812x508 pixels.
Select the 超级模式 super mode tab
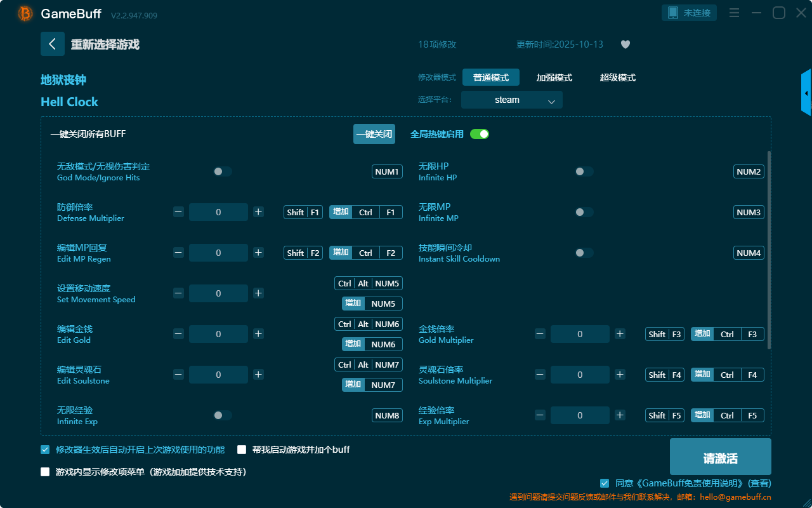pyautogui.click(x=617, y=77)
